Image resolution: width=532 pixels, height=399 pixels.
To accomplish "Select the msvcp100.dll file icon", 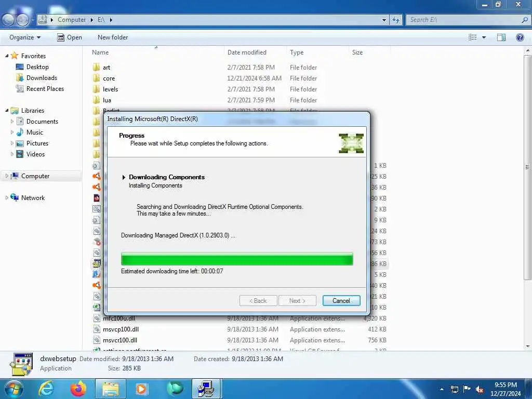I will pos(96,329).
